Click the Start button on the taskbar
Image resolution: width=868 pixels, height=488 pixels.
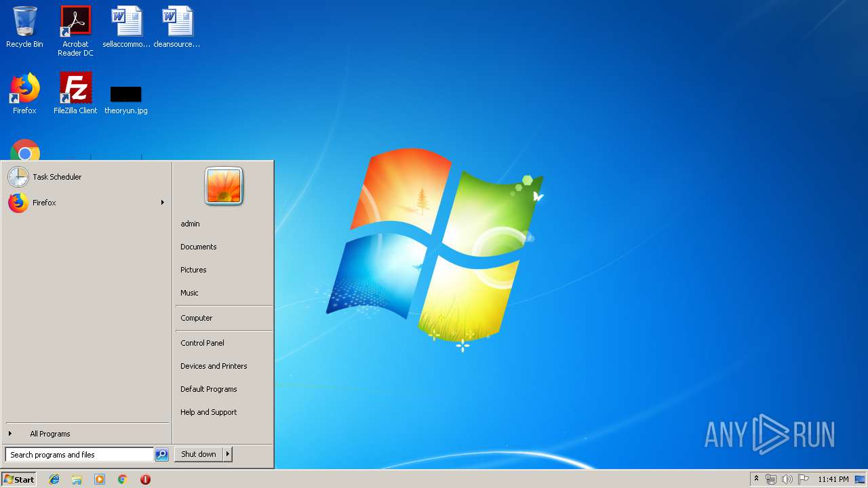click(19, 479)
